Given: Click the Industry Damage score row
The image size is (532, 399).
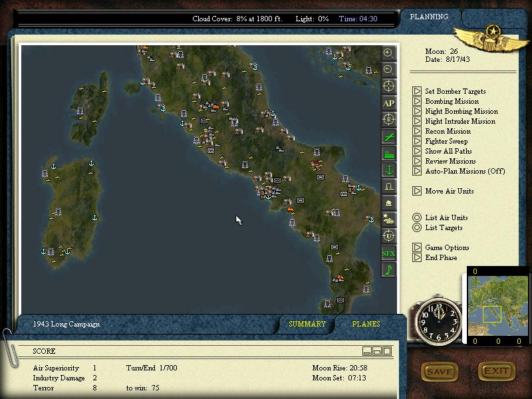Looking at the screenshot, I should point(65,378).
